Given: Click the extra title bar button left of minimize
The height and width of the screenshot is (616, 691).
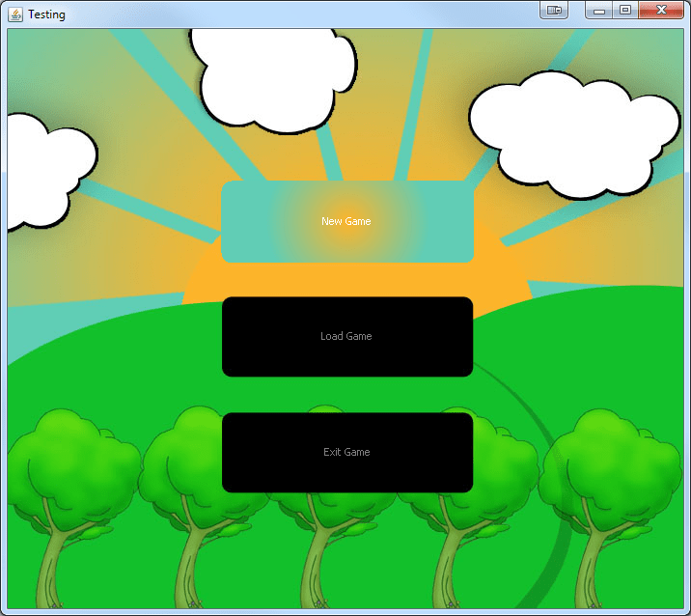Looking at the screenshot, I should click(x=554, y=10).
